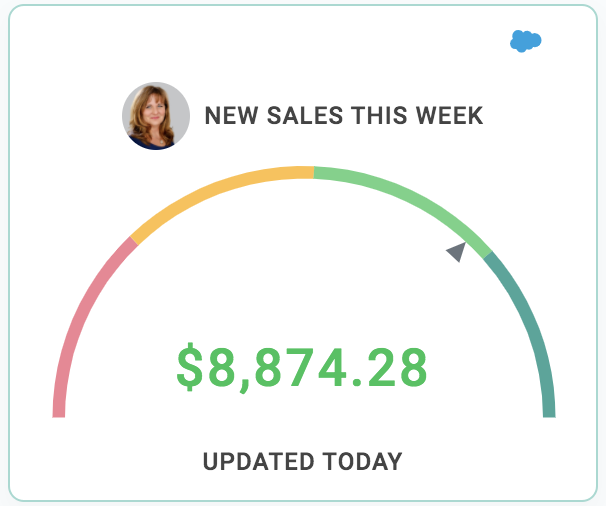Viewport: 606px width, 506px height.
Task: Click the bottom left end of red arc
Action: (59, 414)
